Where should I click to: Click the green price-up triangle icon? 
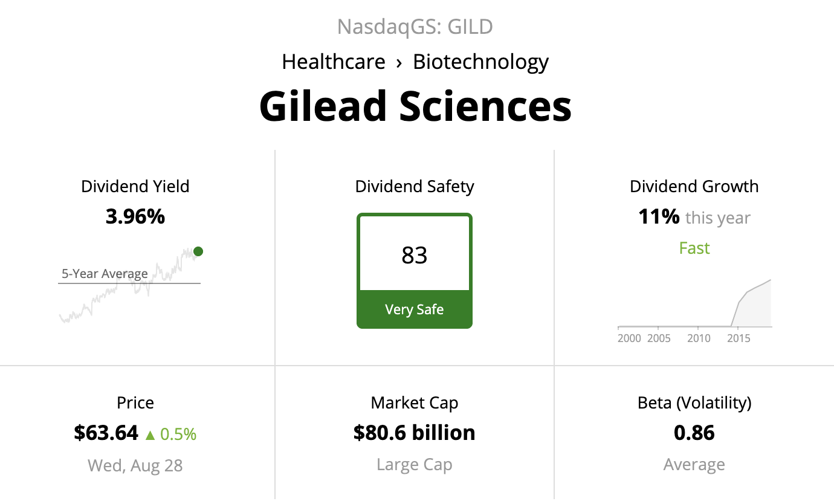tap(150, 435)
